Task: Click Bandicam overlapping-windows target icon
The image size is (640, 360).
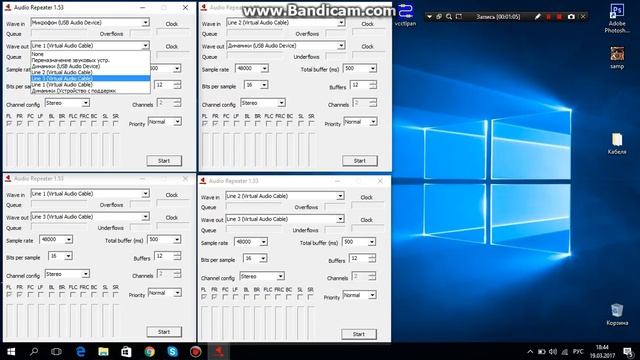Action: [x=439, y=17]
